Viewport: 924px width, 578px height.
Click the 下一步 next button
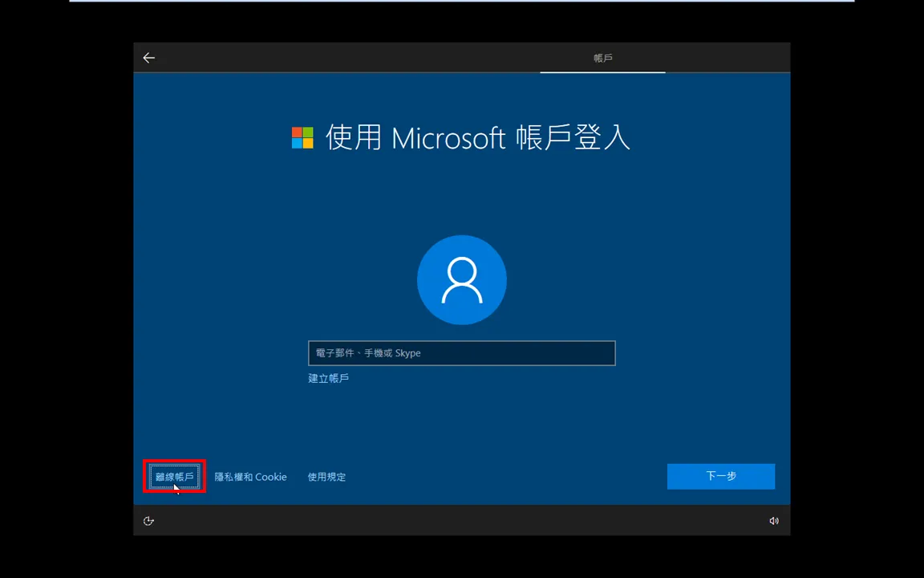pos(721,476)
